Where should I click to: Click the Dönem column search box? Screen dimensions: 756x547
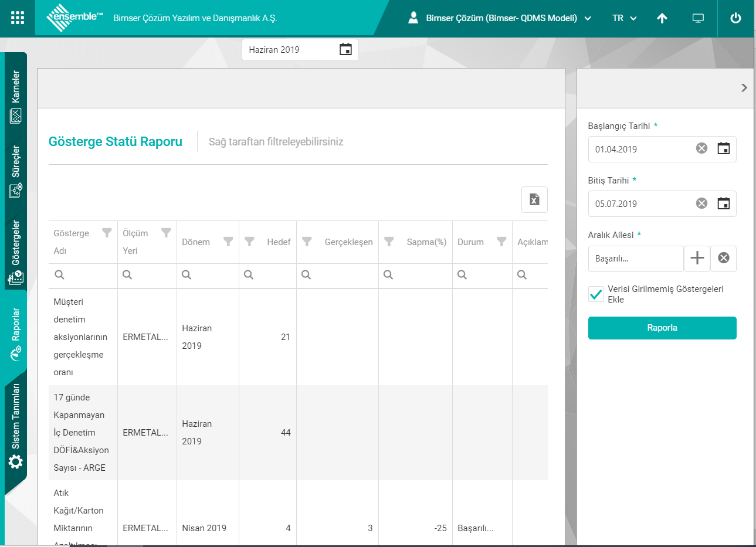[208, 275]
